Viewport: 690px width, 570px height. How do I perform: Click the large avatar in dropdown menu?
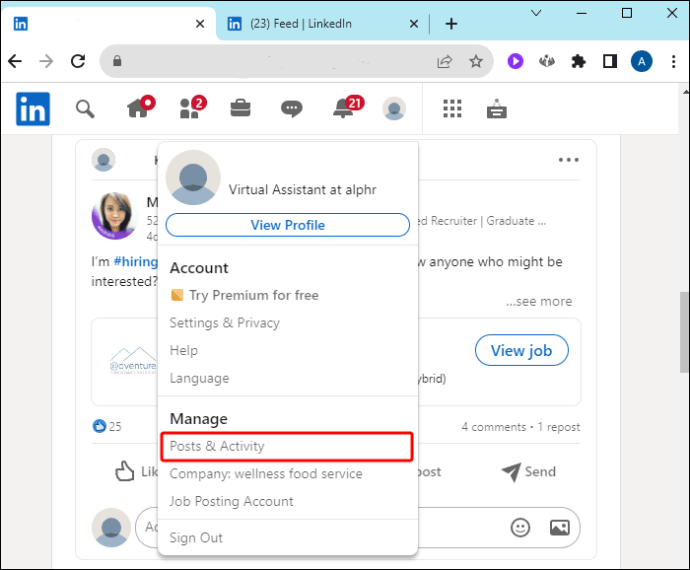click(193, 177)
